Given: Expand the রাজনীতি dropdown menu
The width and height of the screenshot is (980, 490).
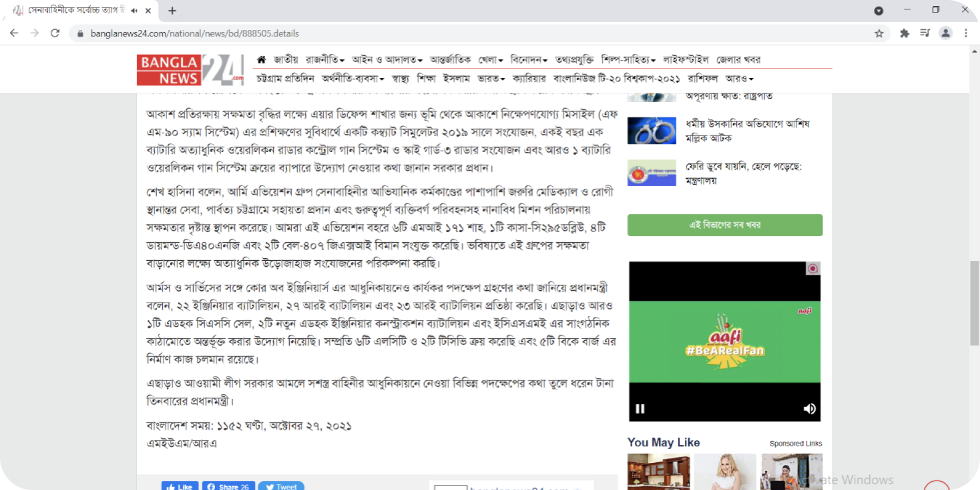Looking at the screenshot, I should tap(324, 59).
